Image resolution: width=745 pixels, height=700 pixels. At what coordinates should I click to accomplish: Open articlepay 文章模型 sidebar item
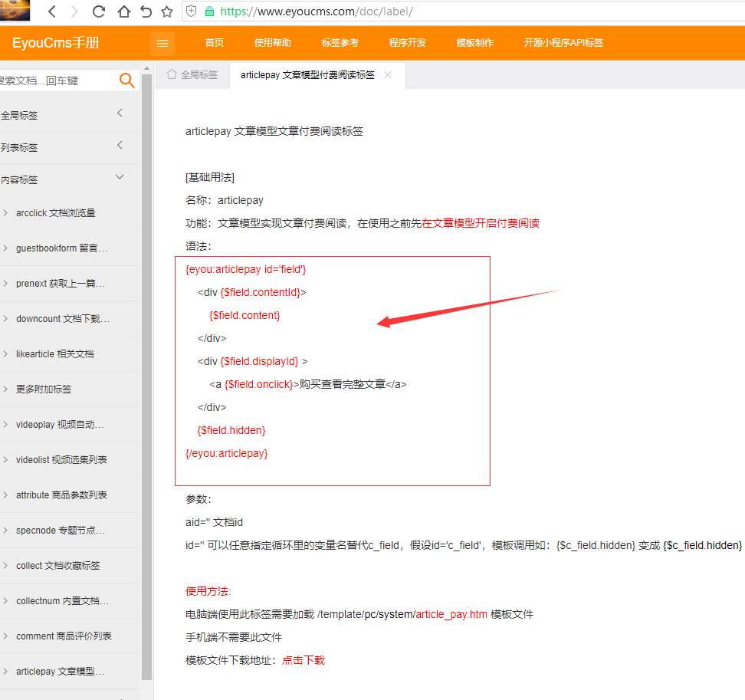71,672
